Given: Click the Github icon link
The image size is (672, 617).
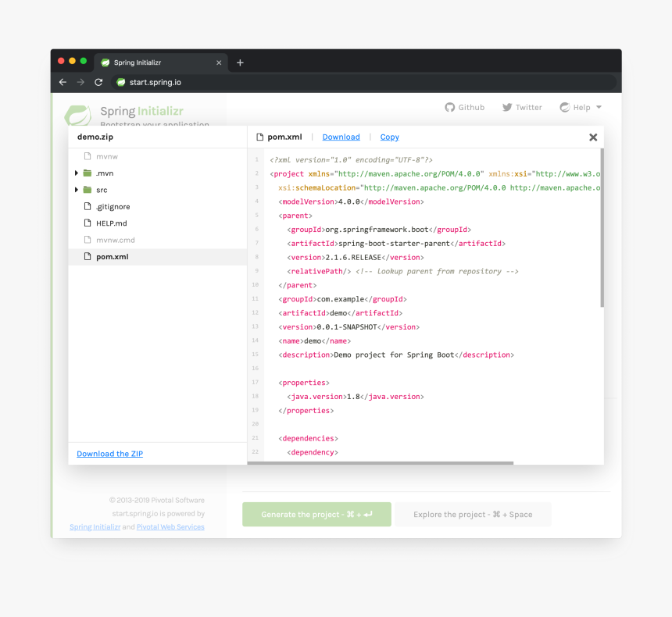Looking at the screenshot, I should coord(465,107).
